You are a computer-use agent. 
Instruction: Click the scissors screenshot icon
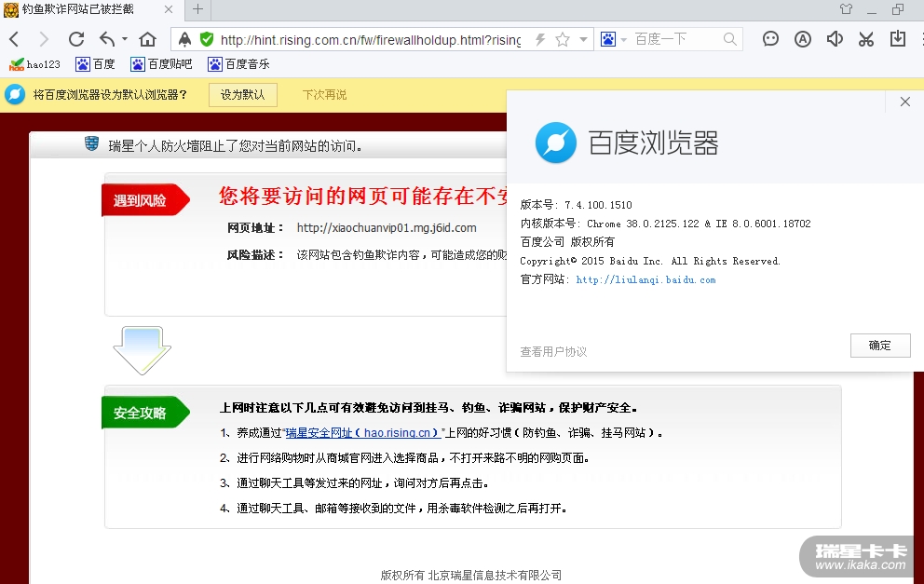[x=865, y=39]
